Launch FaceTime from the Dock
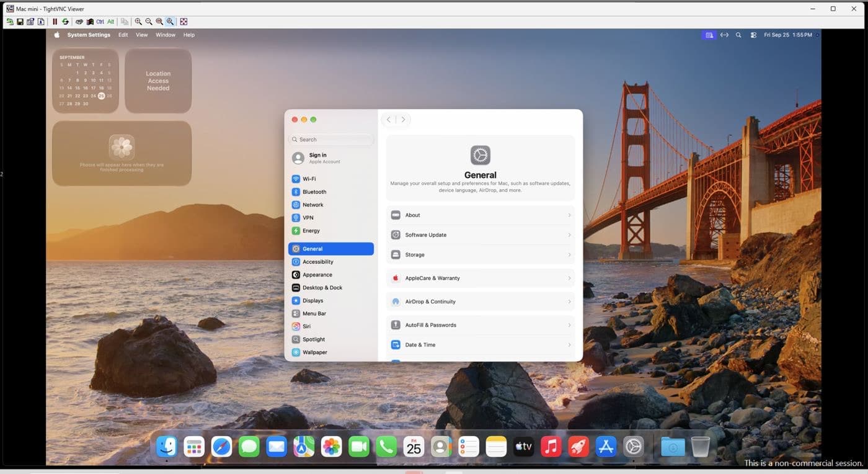Image resolution: width=868 pixels, height=474 pixels. point(359,446)
